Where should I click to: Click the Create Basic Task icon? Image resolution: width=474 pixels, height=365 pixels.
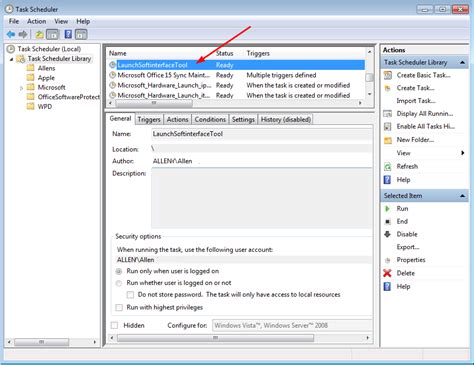coord(388,75)
